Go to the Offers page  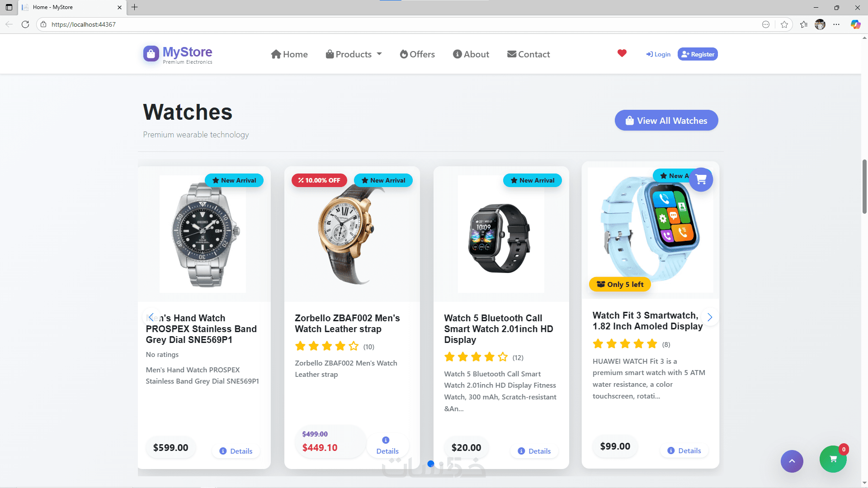click(x=417, y=54)
